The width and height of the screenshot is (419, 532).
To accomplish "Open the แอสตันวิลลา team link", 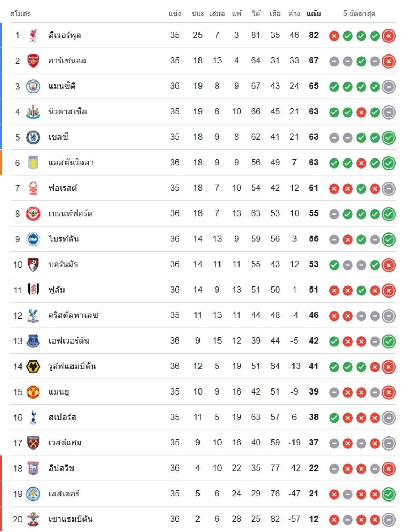I will 71,163.
